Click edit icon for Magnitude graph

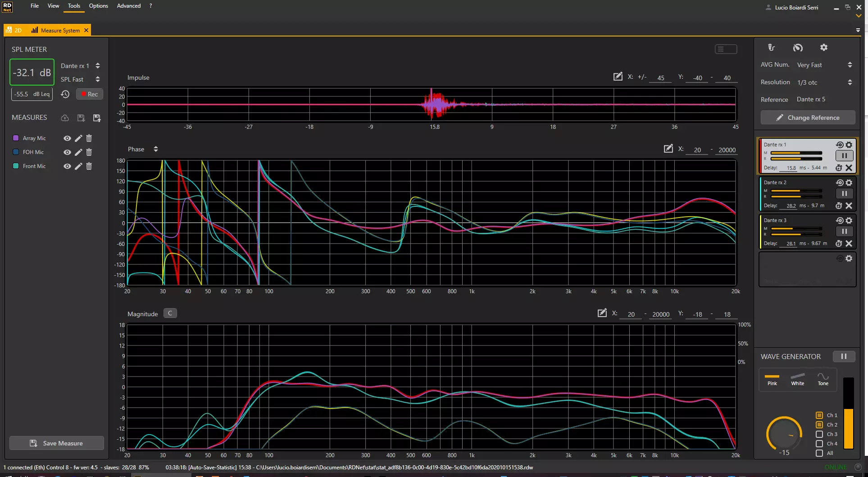602,313
